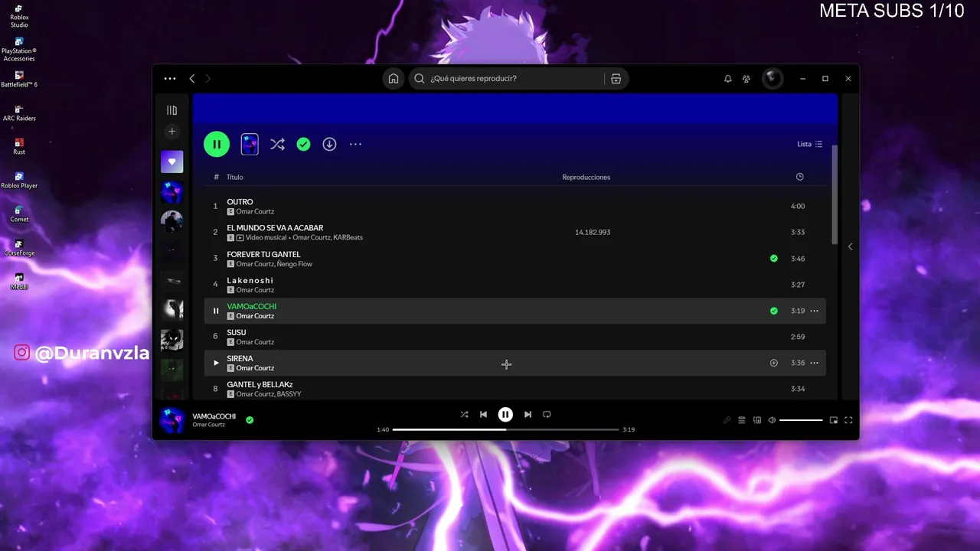
Task: Open the Browse icon in search bar
Action: [x=616, y=79]
